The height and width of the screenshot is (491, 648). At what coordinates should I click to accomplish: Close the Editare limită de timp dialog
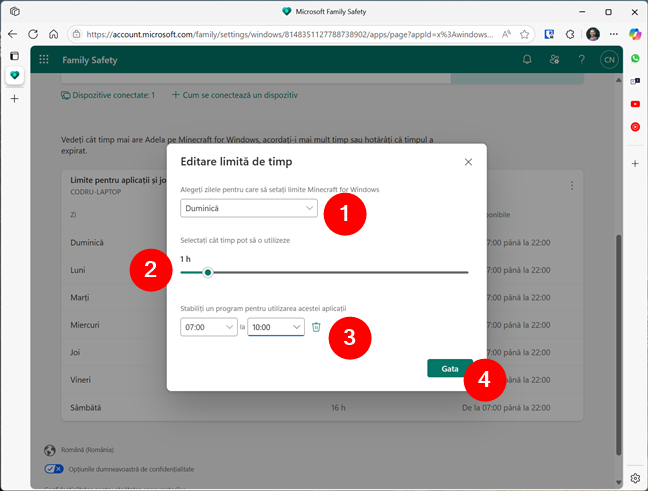pos(468,162)
